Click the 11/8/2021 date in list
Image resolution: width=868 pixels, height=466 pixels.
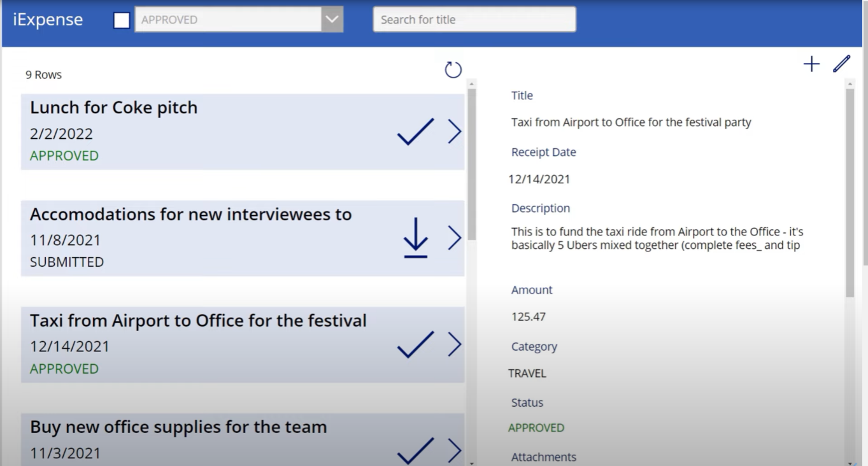[65, 240]
